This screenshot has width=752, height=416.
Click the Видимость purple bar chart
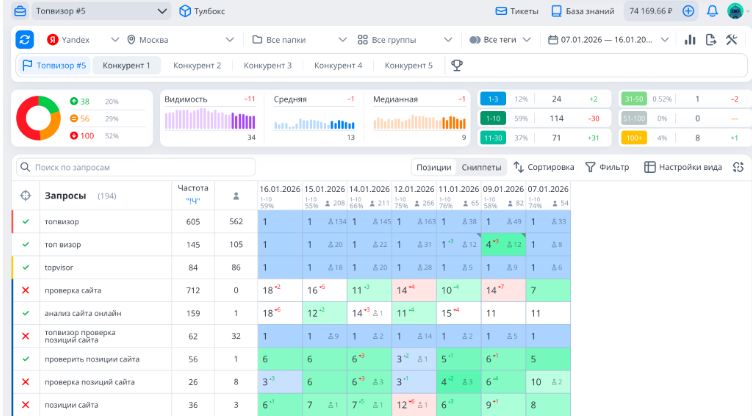tap(210, 119)
